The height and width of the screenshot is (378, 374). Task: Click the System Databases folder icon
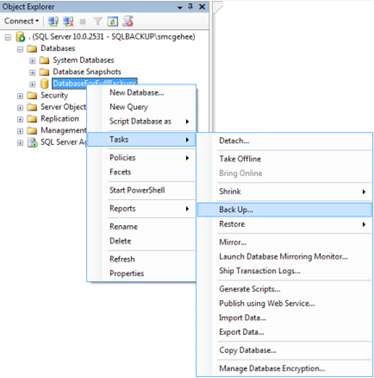[44, 61]
